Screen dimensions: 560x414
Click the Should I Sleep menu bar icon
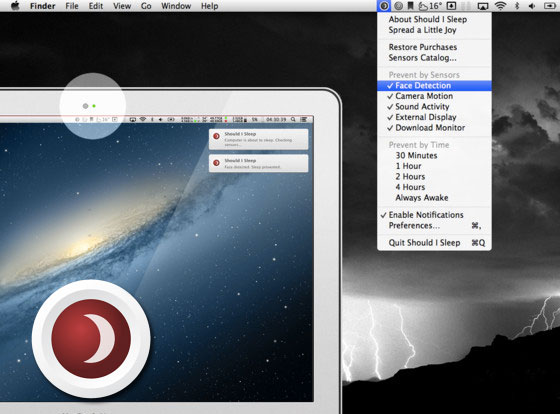pos(384,6)
